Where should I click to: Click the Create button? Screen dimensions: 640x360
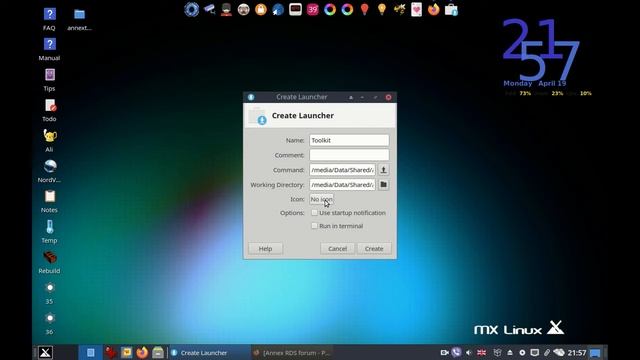coord(374,249)
